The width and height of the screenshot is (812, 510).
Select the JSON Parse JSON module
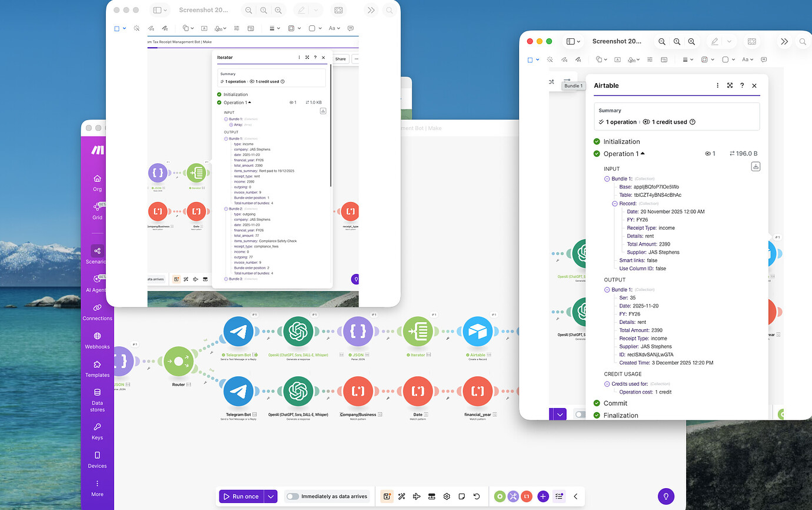[358, 331]
